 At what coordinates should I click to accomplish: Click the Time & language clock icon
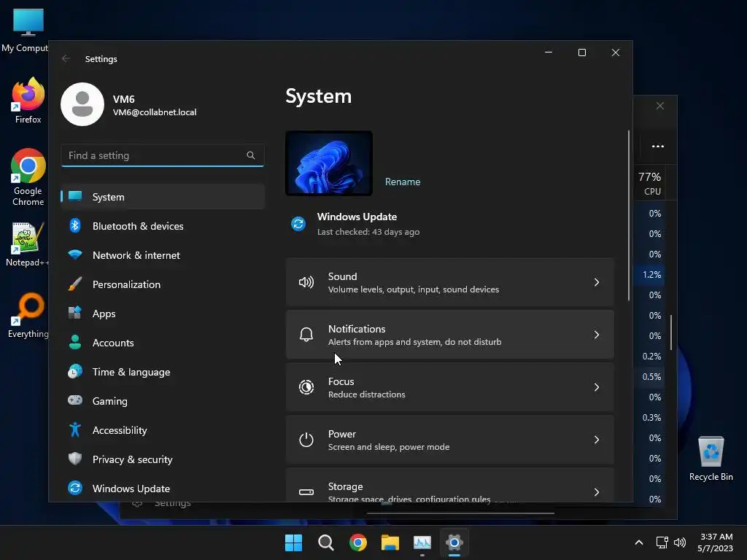click(75, 371)
